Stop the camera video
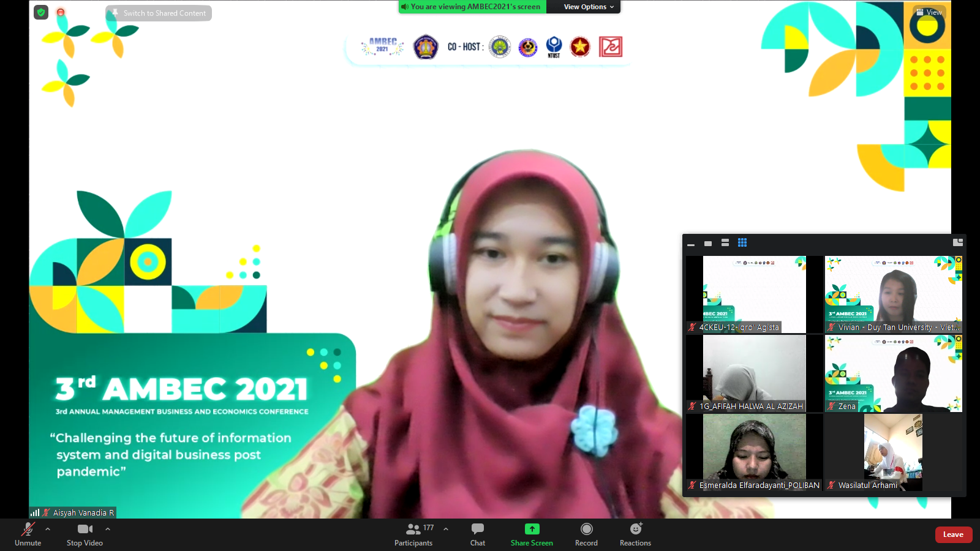This screenshot has height=551, width=980. click(x=85, y=534)
